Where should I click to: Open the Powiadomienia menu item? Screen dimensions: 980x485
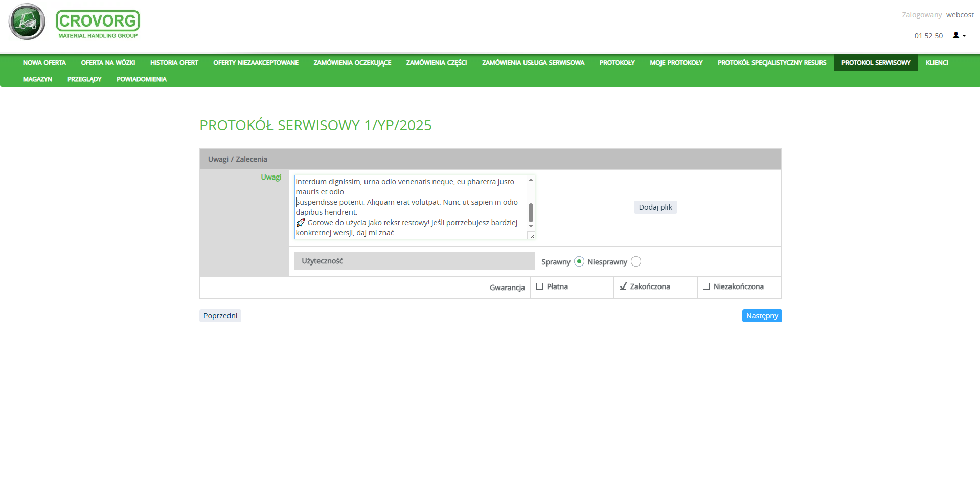coord(141,79)
